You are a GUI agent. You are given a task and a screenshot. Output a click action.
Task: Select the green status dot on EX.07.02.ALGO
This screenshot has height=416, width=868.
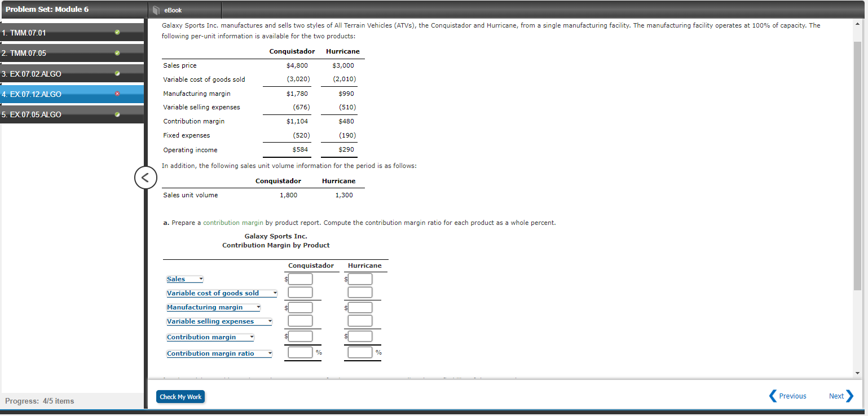(x=117, y=73)
